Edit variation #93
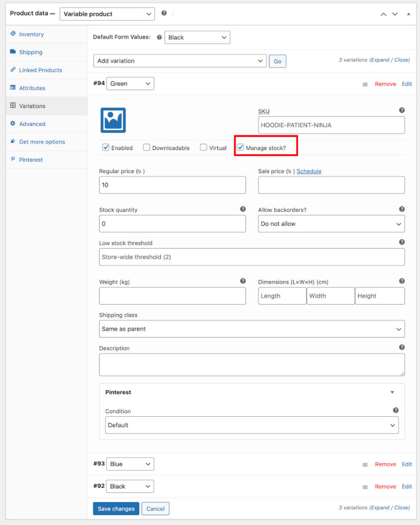Screen dimensions: 420x525 click(x=407, y=464)
